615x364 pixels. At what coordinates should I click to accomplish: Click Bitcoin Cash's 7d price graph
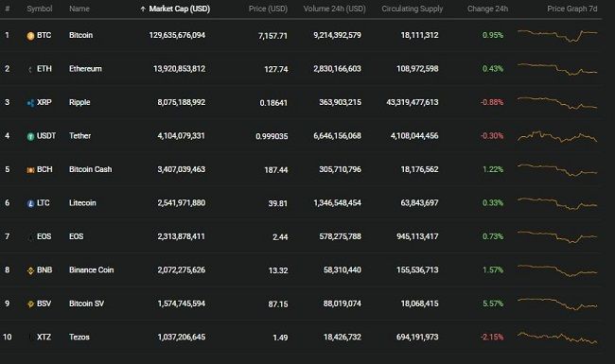tap(557, 169)
